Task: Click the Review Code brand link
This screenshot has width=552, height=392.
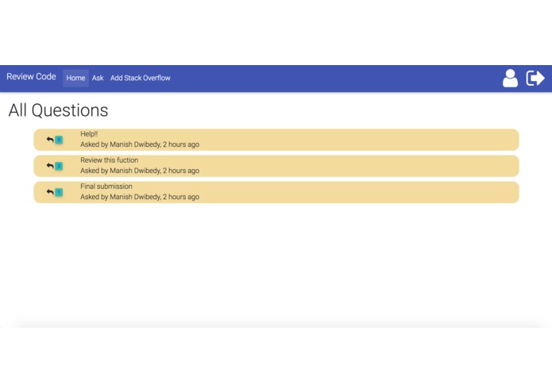Action: tap(31, 77)
